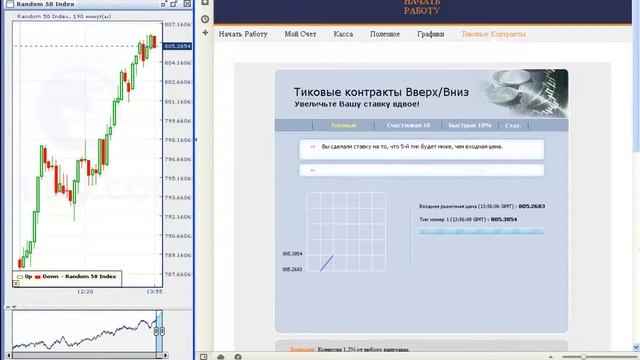Image resolution: width=640 pixels, height=360 pixels.
Task: Switch to the Счастливая 10 tab
Action: [x=409, y=125]
